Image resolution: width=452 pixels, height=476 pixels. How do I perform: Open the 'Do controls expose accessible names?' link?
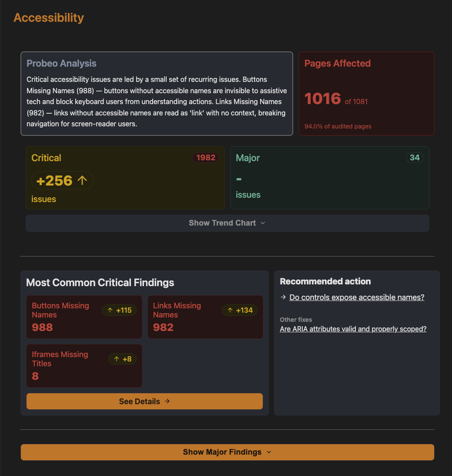tap(356, 297)
